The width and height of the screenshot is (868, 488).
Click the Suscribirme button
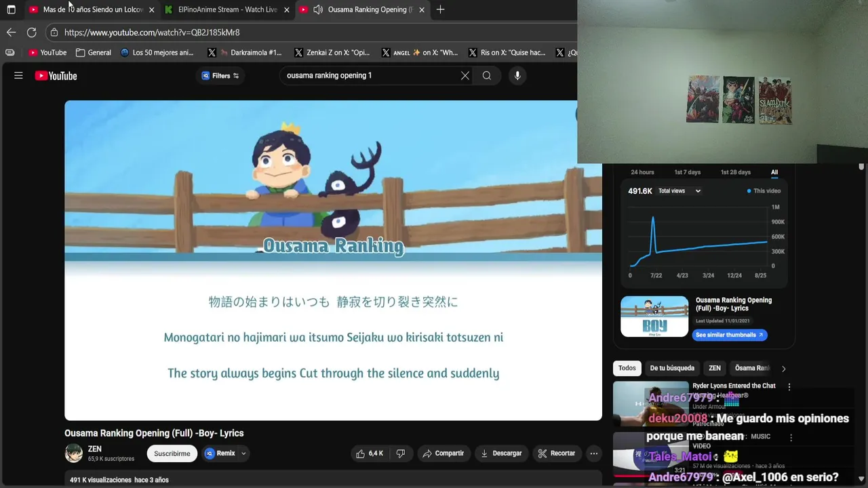click(x=172, y=453)
